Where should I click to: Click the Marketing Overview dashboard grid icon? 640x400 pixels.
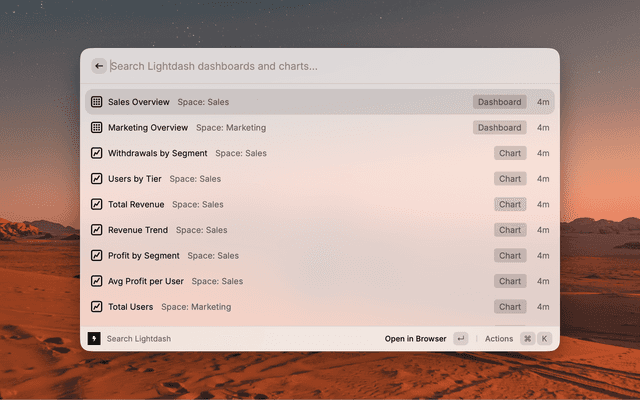point(97,128)
